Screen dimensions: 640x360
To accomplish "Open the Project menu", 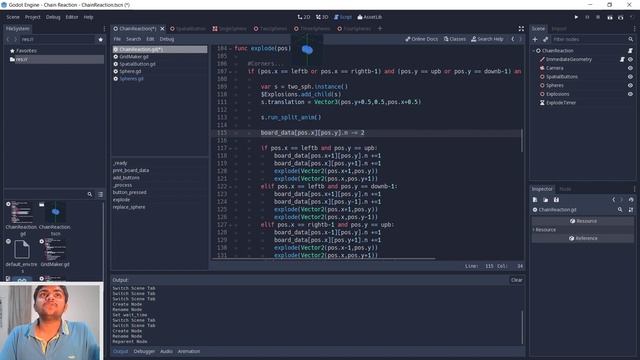I will [33, 17].
